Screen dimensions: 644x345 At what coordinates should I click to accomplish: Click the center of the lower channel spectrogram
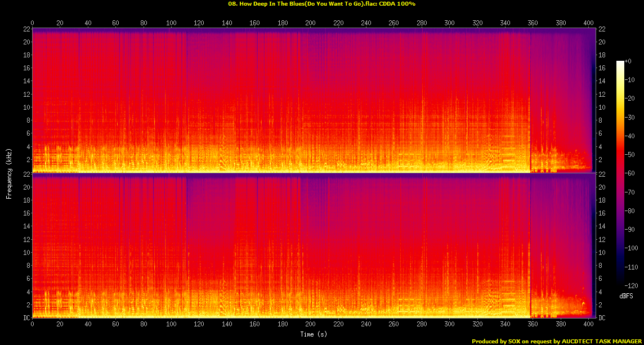tap(314, 246)
